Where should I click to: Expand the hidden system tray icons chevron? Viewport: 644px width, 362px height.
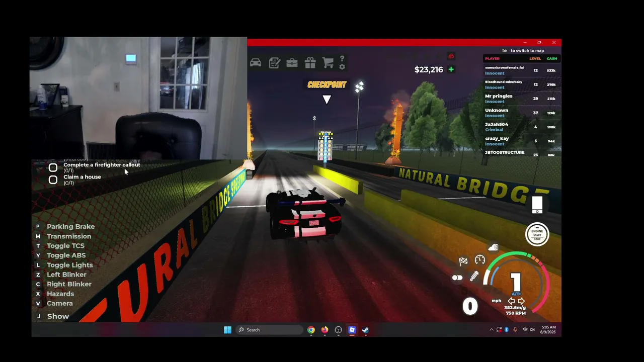pyautogui.click(x=492, y=330)
